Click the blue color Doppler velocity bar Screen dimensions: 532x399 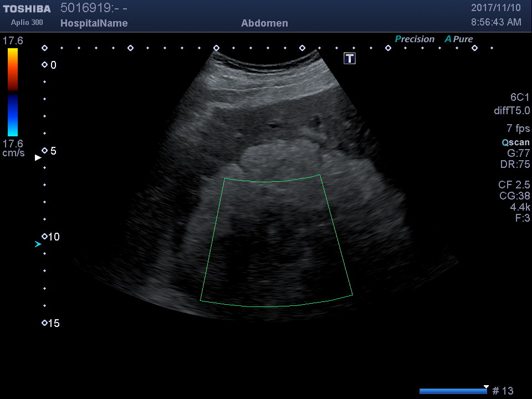coord(13,115)
